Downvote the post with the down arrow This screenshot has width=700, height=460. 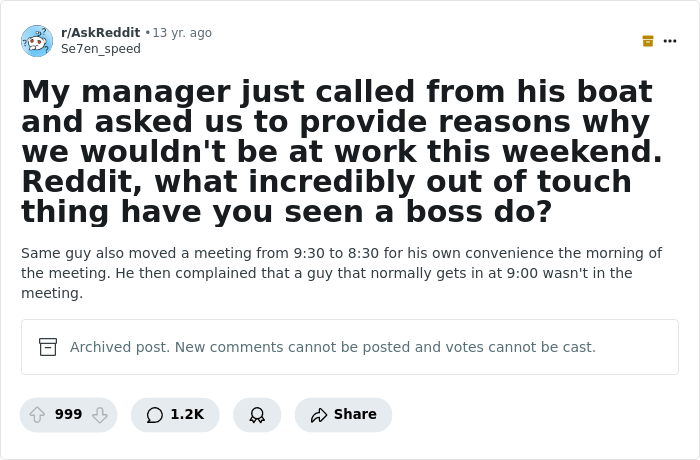[99, 414]
